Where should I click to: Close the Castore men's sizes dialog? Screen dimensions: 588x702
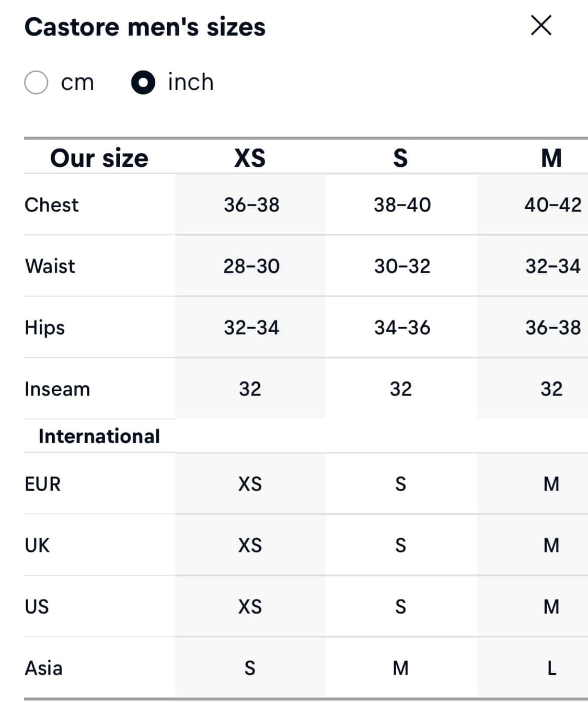(x=541, y=25)
